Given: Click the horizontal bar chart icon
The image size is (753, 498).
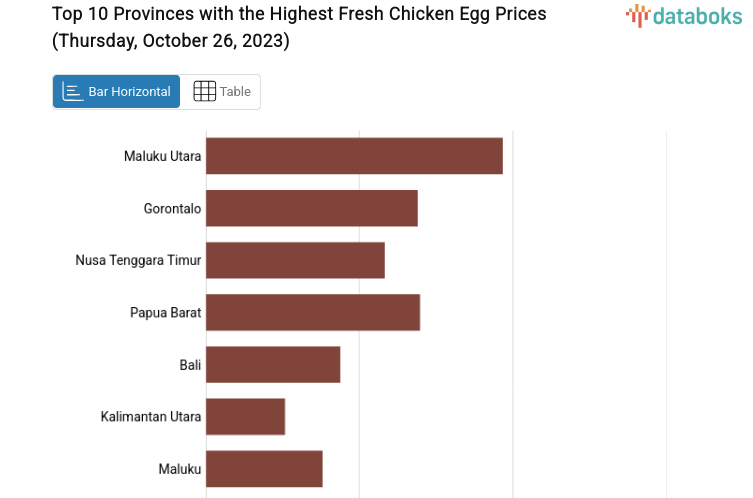Looking at the screenshot, I should click(73, 92).
